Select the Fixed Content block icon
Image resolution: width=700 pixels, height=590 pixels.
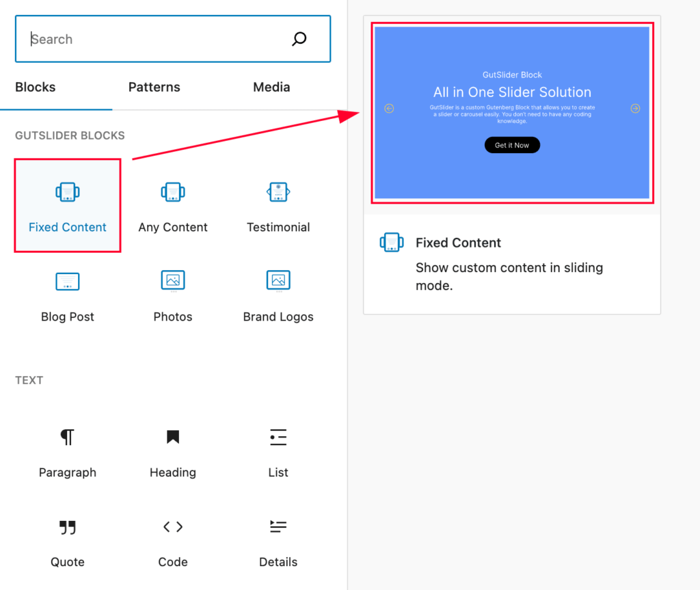point(67,192)
